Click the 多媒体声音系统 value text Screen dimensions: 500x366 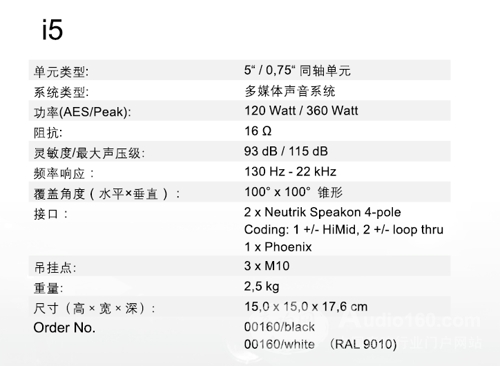pos(290,91)
